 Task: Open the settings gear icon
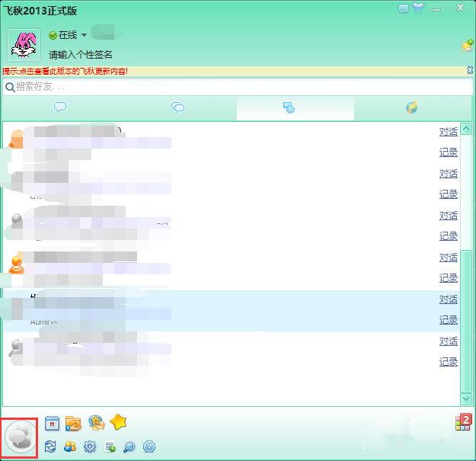click(90, 447)
